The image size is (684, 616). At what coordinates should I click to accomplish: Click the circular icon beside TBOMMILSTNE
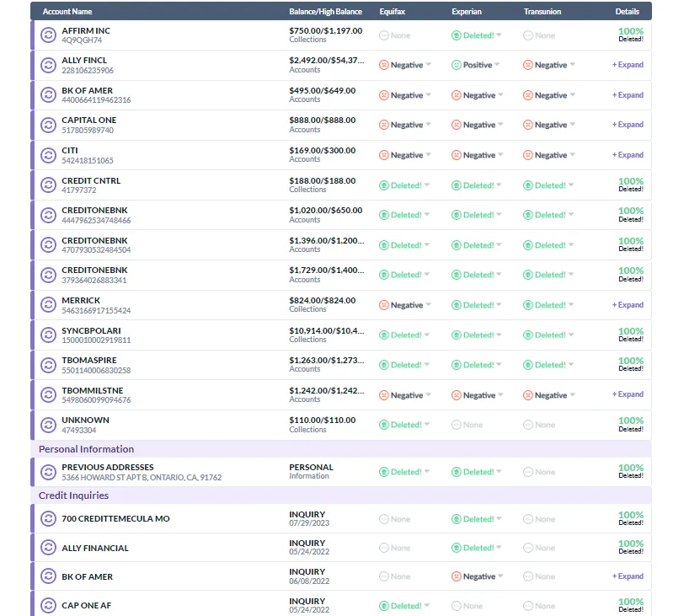48,395
